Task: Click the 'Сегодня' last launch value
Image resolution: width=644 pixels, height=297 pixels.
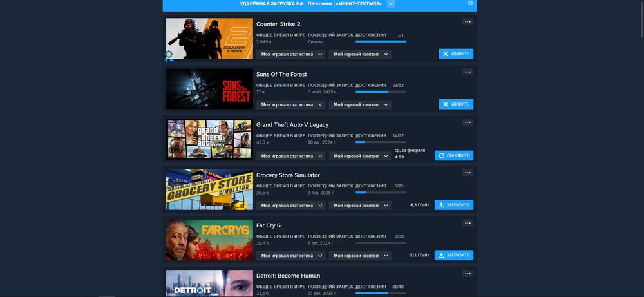Action: (x=316, y=42)
